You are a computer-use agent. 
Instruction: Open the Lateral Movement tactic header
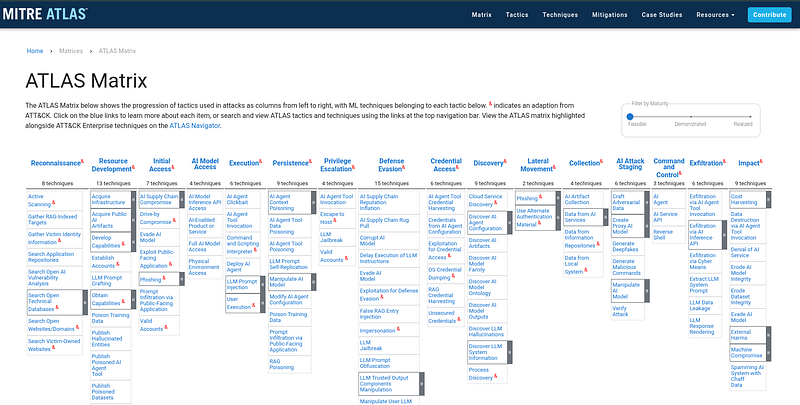(x=537, y=165)
